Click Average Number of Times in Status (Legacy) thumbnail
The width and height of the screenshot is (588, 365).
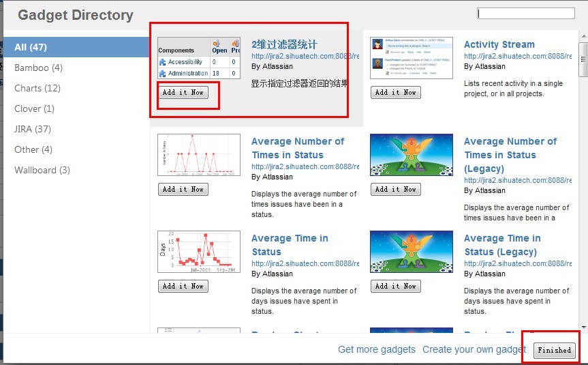(412, 155)
